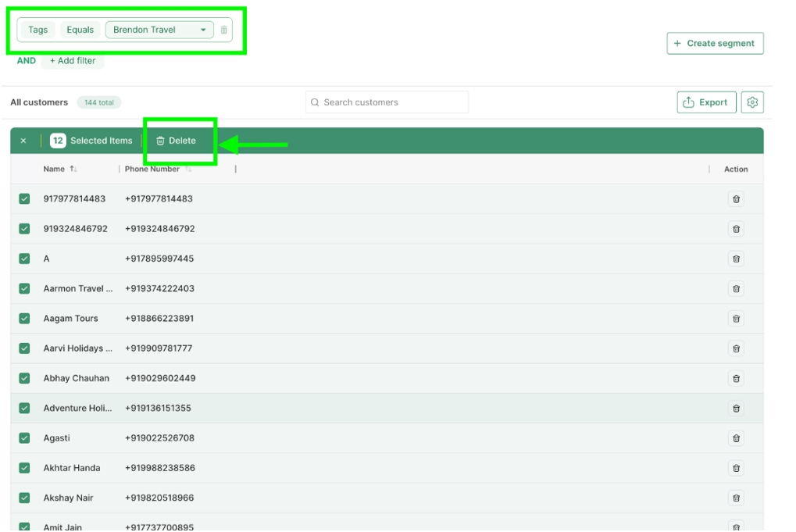The height and width of the screenshot is (532, 796).
Task: Toggle checkbox for customer A
Action: click(x=24, y=259)
